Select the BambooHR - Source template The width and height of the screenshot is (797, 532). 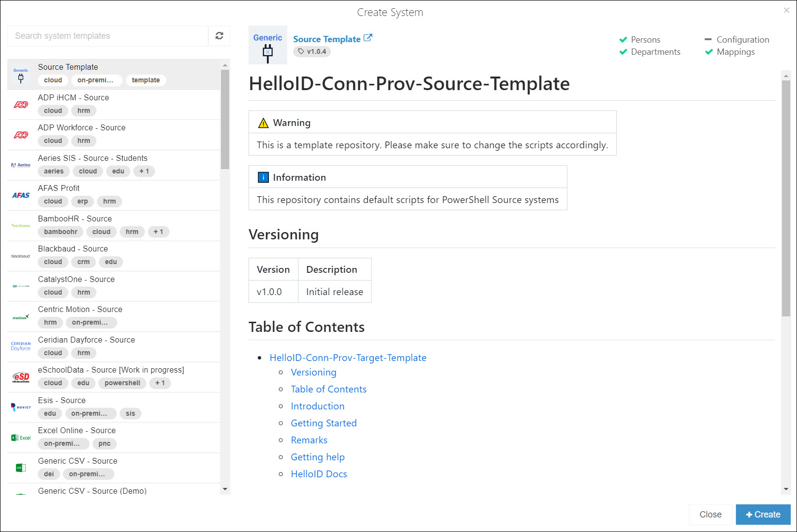114,226
